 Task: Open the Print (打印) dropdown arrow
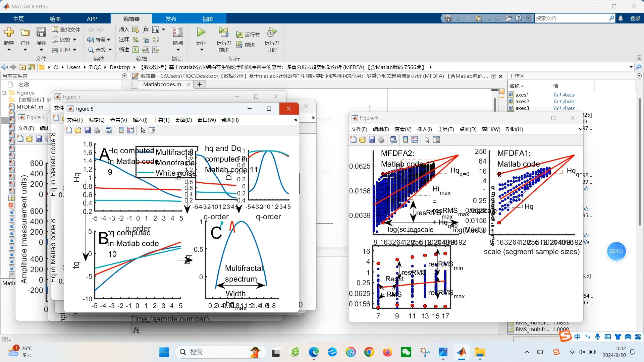pos(74,50)
